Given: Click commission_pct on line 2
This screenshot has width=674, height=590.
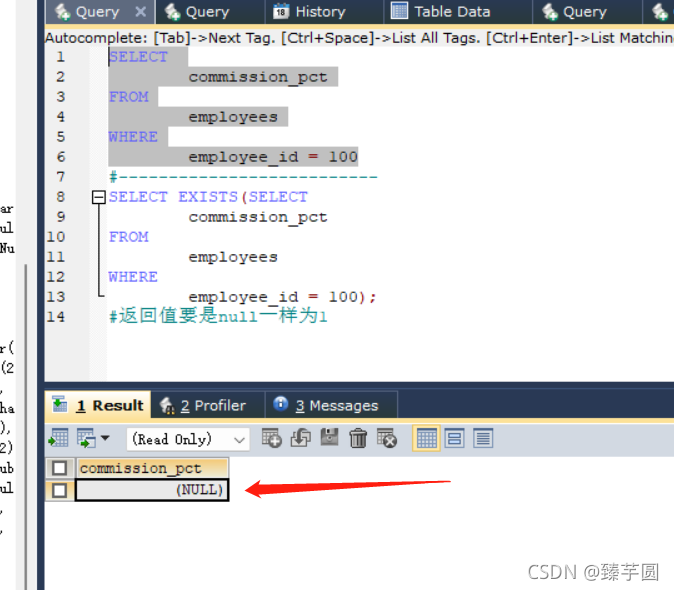Looking at the screenshot, I should [258, 77].
